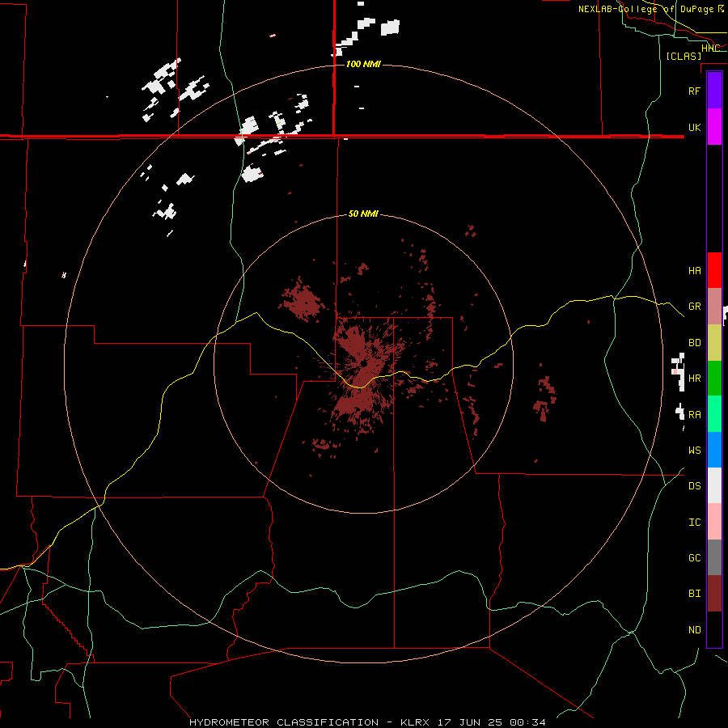Viewport: 728px width, 728px height.
Task: Click the HA red legend swatch
Action: pyautogui.click(x=714, y=270)
